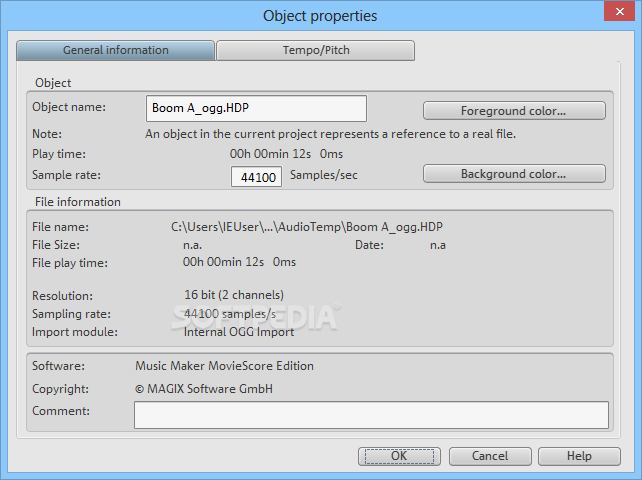Switch to the General information tab
The width and height of the screenshot is (642, 480).
tap(115, 50)
